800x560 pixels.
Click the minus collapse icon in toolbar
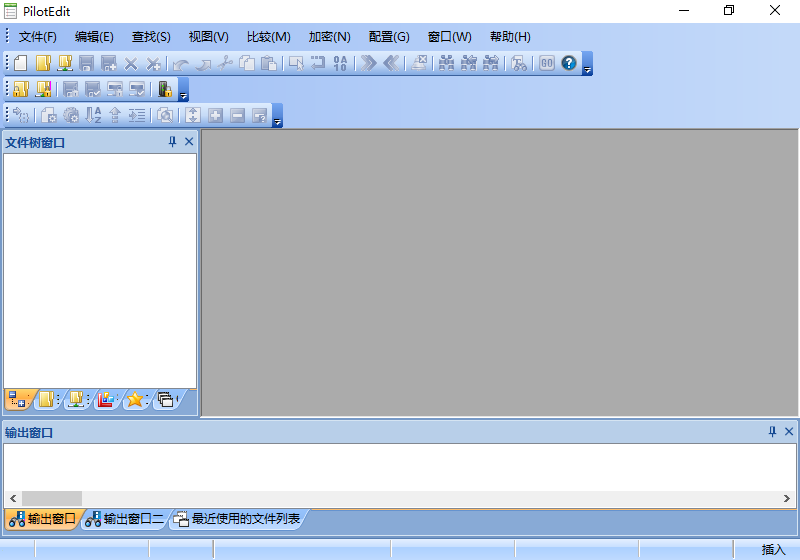237,115
